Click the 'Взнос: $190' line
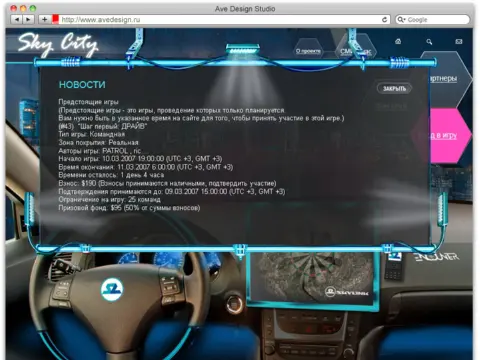Viewport: 480px width, 360px height. pos(167,183)
